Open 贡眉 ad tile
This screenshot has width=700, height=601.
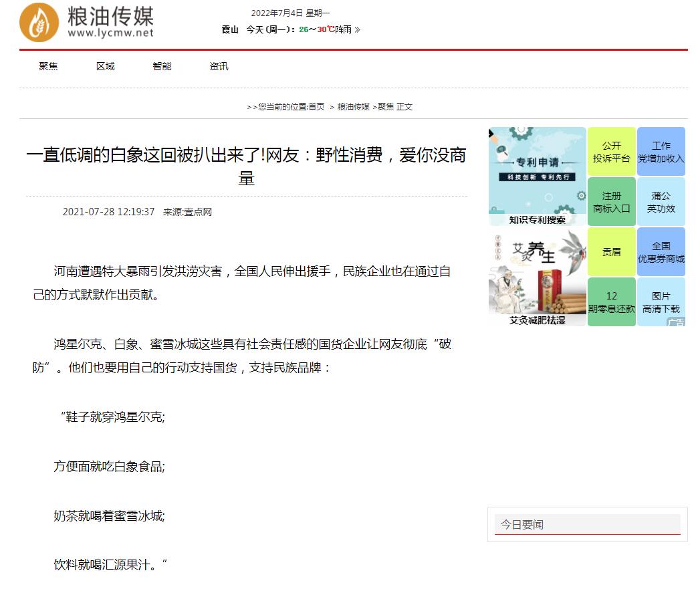coord(612,252)
